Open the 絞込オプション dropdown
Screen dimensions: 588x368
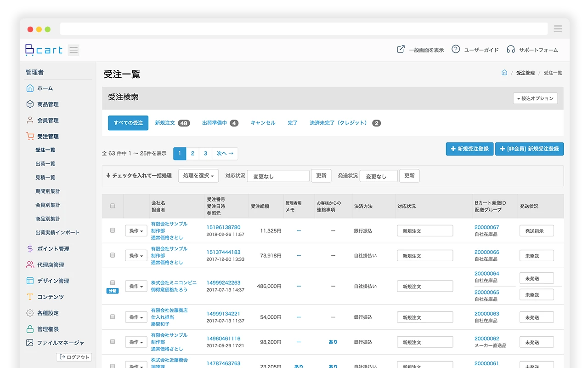point(536,98)
